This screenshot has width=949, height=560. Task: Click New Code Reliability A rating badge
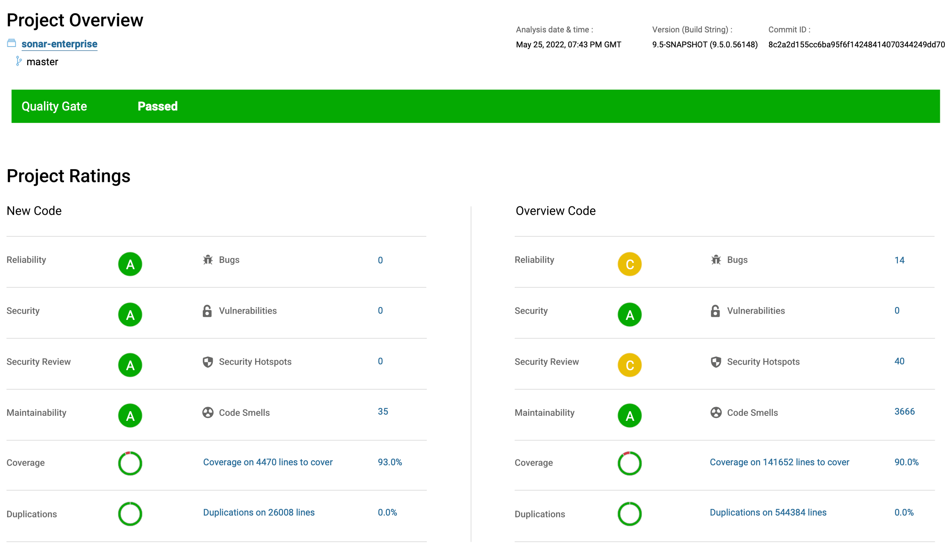(x=130, y=264)
